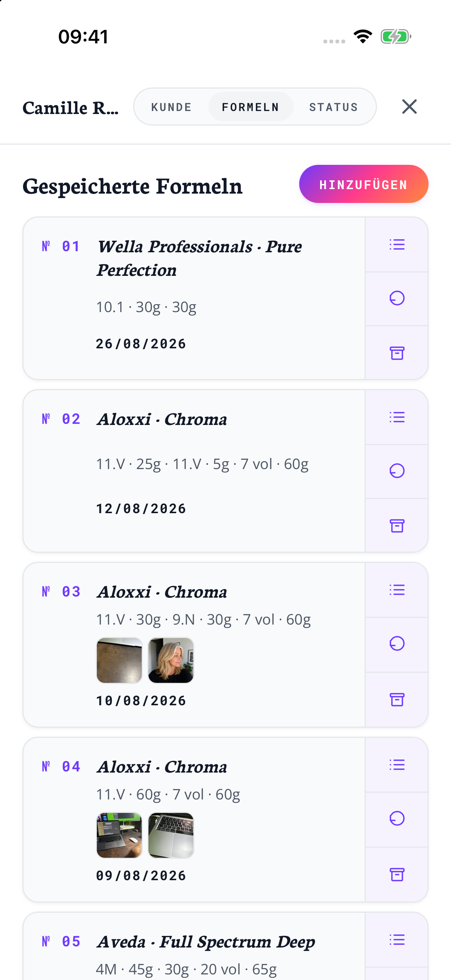Open details list icon for Aveda formula 05
451x980 pixels.
[x=396, y=940]
